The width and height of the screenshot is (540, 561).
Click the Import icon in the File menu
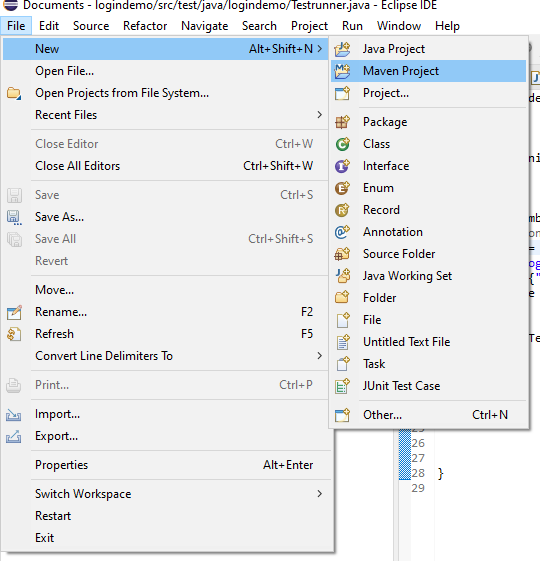click(x=14, y=415)
